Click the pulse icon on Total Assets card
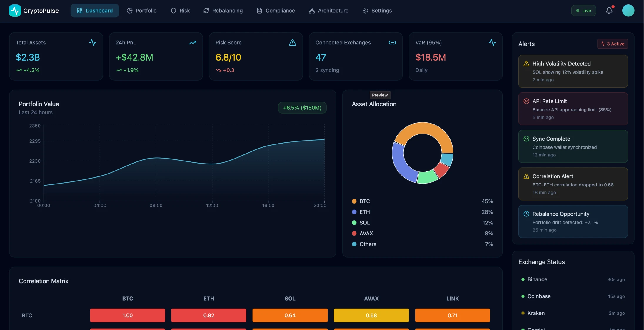Image resolution: width=644 pixels, height=330 pixels. tap(93, 42)
